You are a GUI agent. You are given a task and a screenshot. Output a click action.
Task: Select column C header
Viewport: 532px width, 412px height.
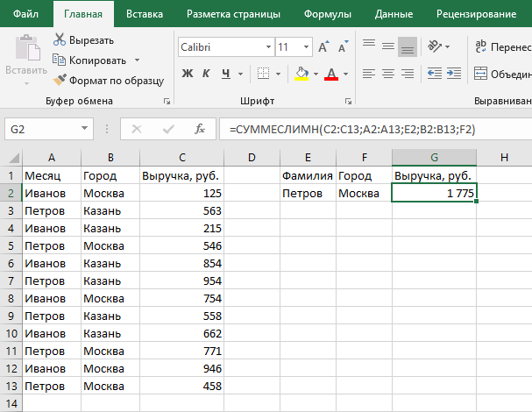pyautogui.click(x=181, y=158)
